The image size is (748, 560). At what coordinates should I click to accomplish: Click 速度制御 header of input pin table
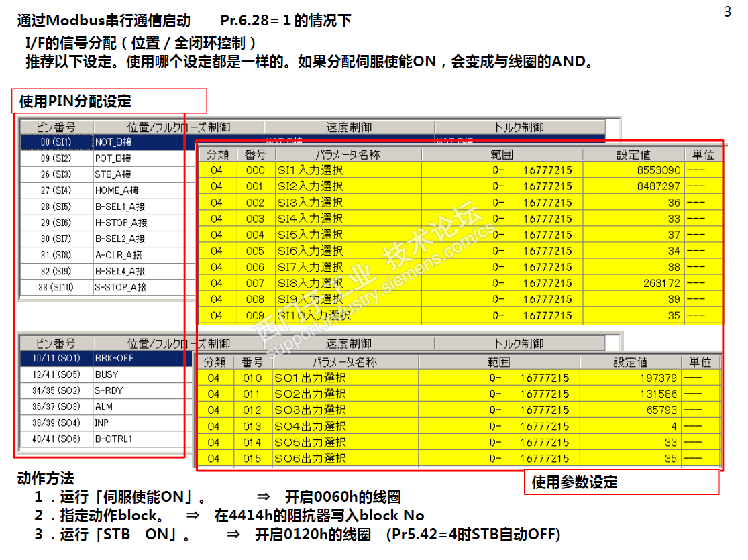point(350,128)
